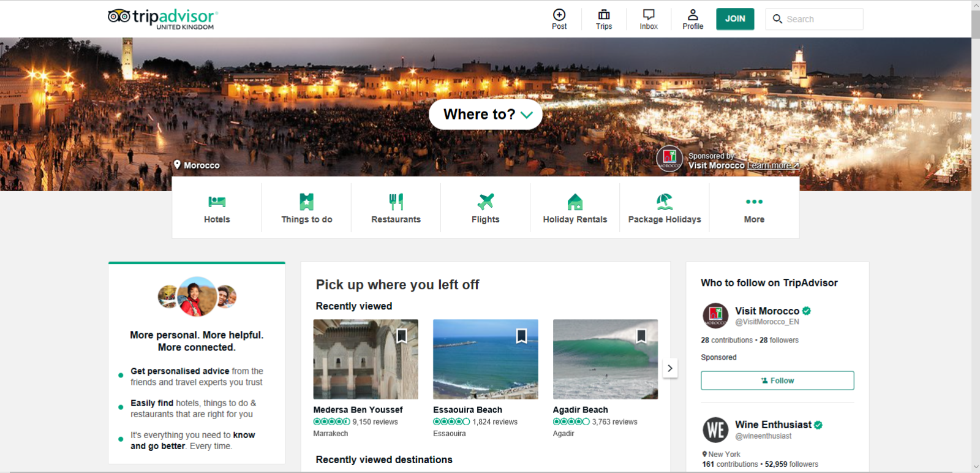Click the Things to do ticket icon
The width and height of the screenshot is (980, 473).
tap(307, 202)
